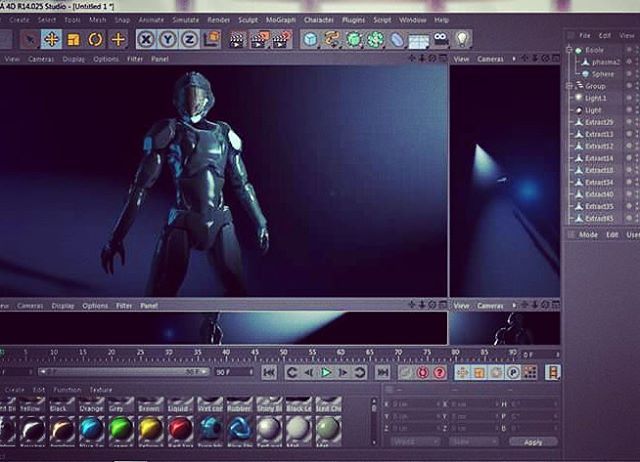Open the Render menu
Image resolution: width=640 pixels, height=462 pixels.
pos(218,20)
